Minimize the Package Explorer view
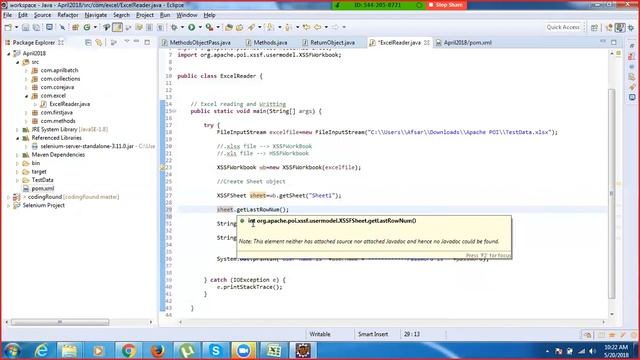The height and width of the screenshot is (360, 640). (x=137, y=42)
